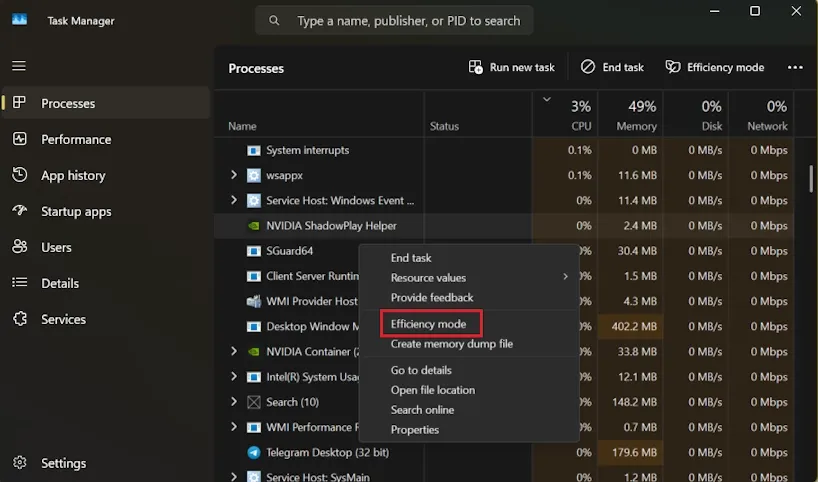This screenshot has width=818, height=482.
Task: Click Efficiency mode toolbar button label
Action: (x=725, y=67)
